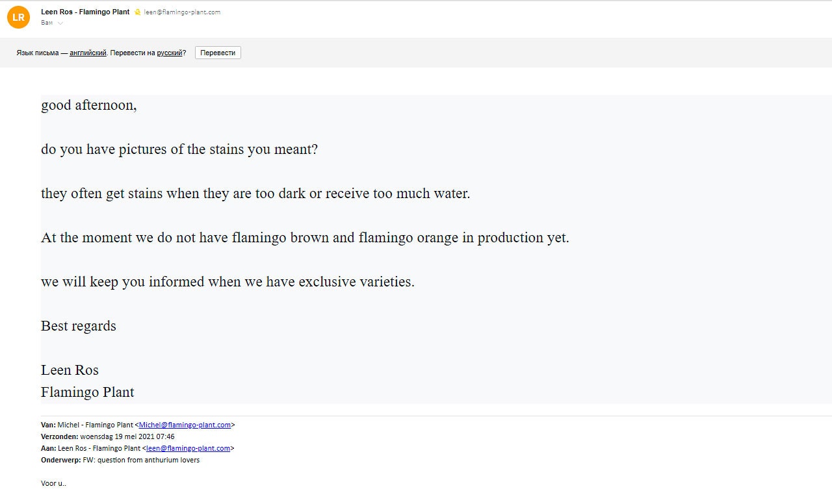Change target language link русский
This screenshot has height=504, width=832.
pos(170,53)
